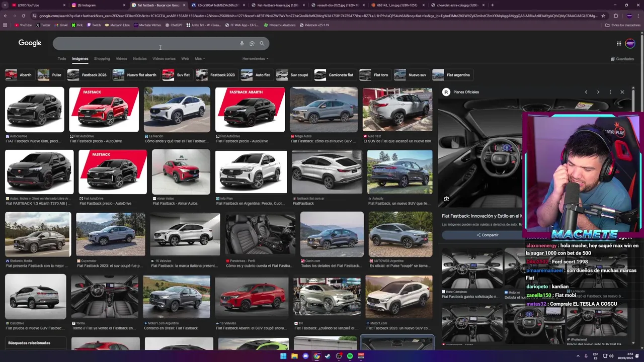The image size is (644, 362).
Task: Open Steam from the taskbar
Action: [328, 356]
